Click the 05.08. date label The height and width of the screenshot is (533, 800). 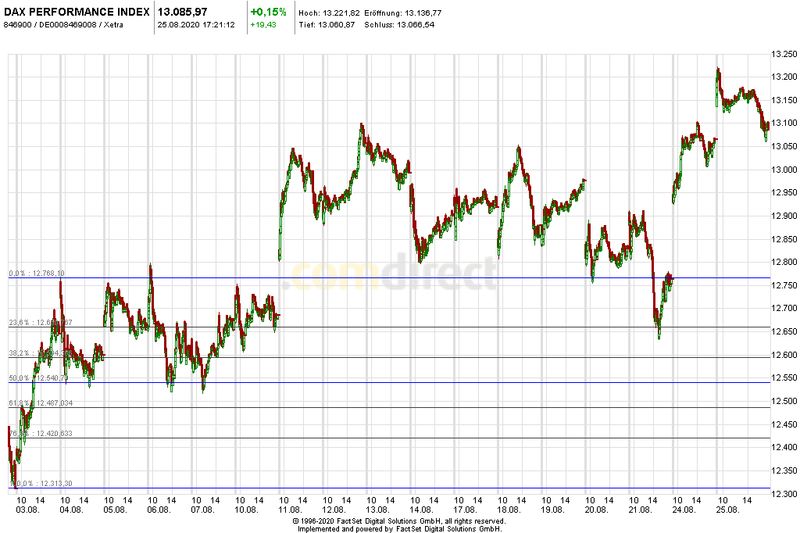click(115, 510)
